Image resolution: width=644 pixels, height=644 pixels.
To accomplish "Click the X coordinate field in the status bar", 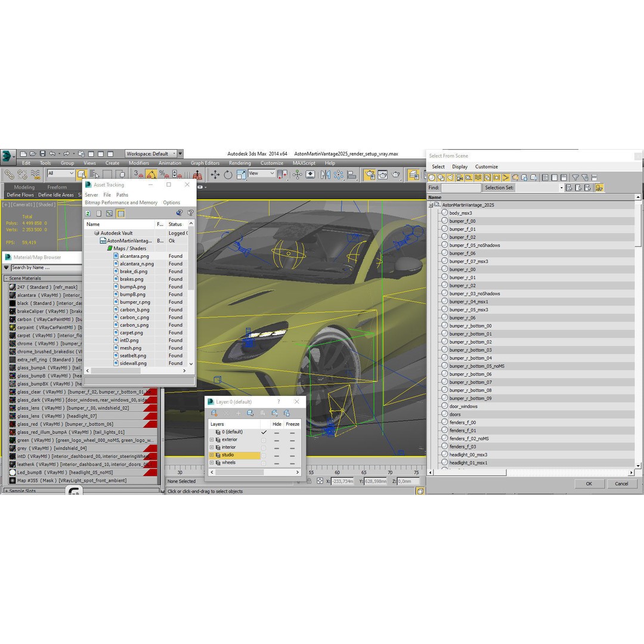I will (342, 481).
